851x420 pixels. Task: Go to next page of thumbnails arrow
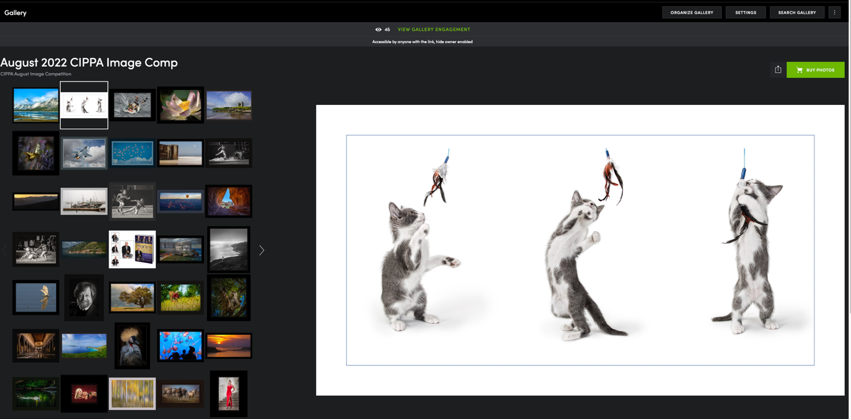pyautogui.click(x=262, y=250)
